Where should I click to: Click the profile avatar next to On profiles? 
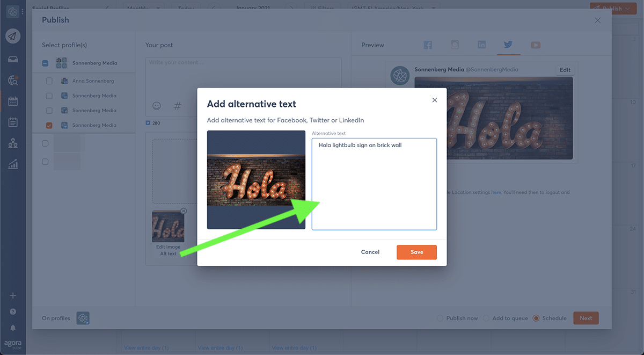tap(83, 318)
